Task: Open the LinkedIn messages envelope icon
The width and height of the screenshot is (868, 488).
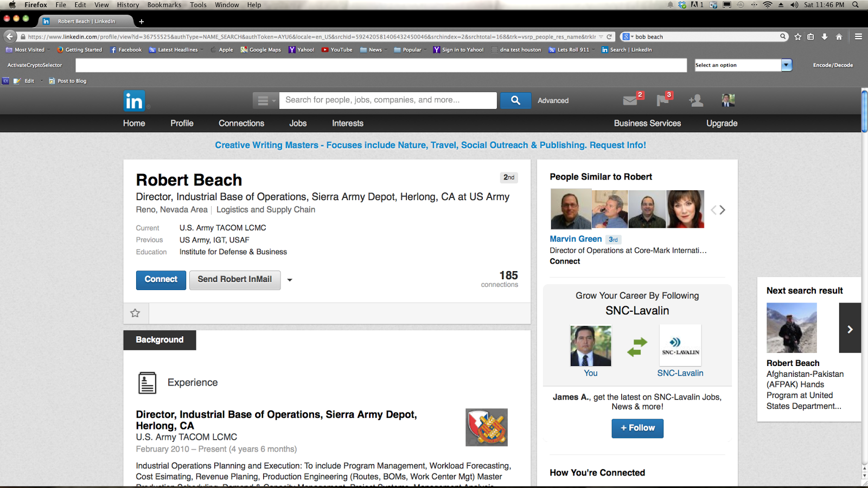Action: pos(630,100)
